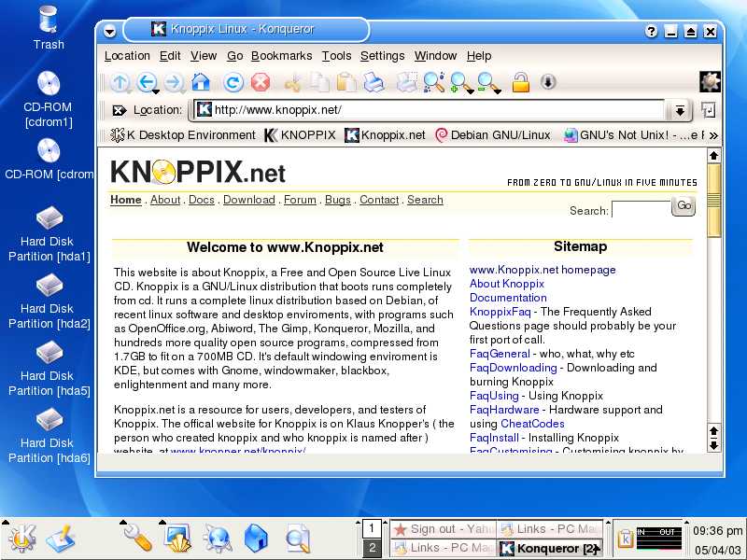Follow the Forum link on the page
This screenshot has width=747, height=560.
(300, 200)
